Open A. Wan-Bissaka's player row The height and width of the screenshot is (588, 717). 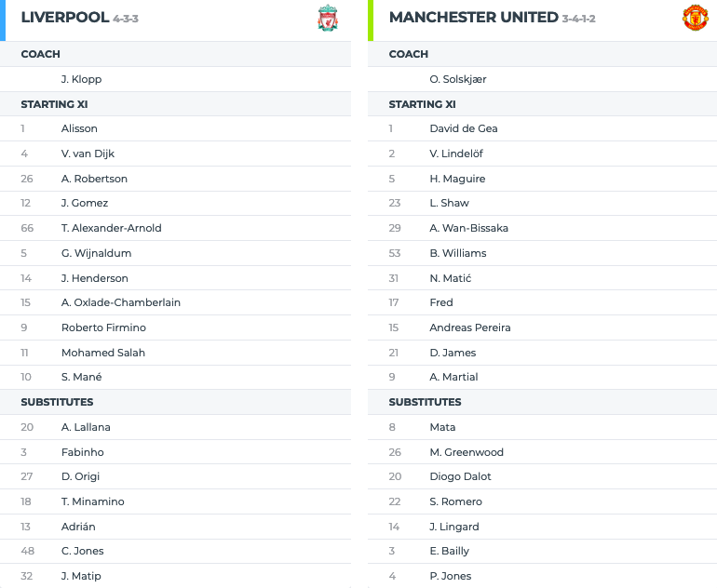click(542, 228)
